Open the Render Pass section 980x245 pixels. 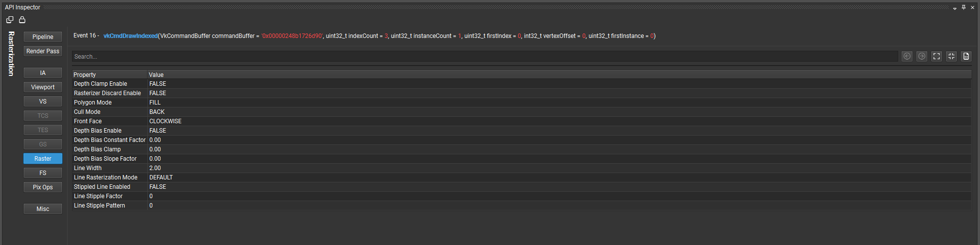[x=43, y=51]
